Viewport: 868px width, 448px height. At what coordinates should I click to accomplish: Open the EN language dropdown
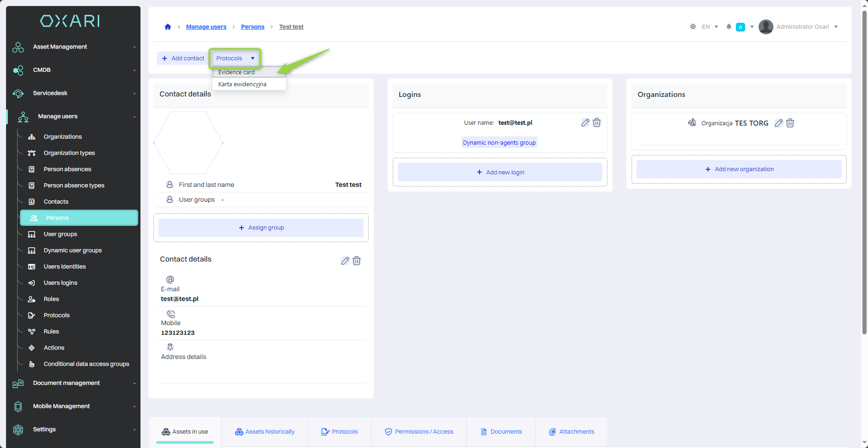click(x=710, y=27)
